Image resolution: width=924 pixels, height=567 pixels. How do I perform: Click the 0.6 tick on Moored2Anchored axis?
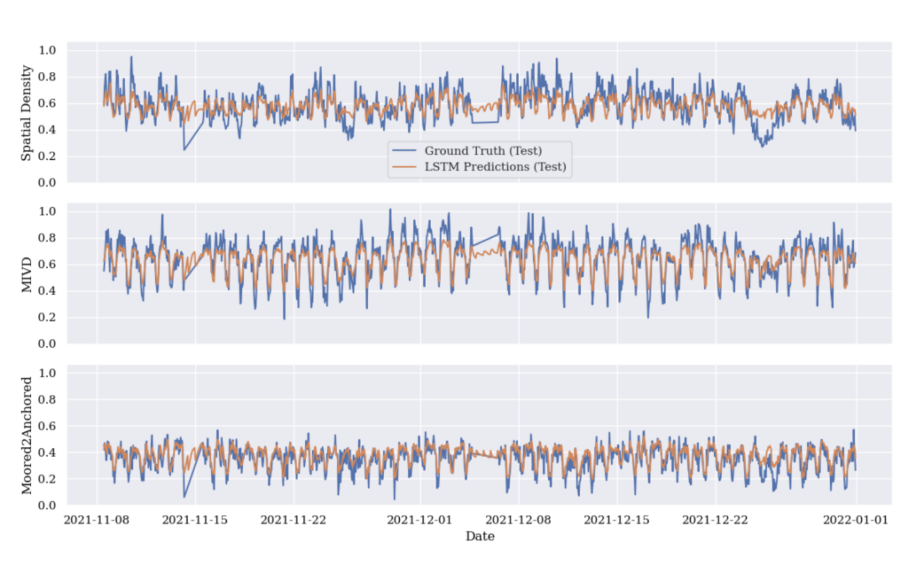pyautogui.click(x=47, y=426)
